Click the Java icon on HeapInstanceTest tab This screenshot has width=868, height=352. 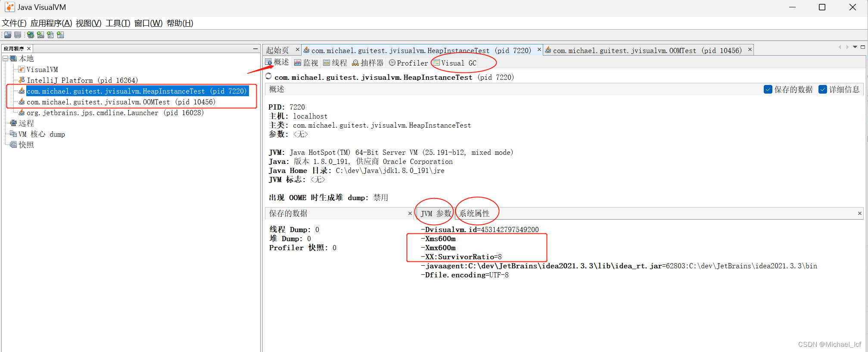click(x=306, y=50)
